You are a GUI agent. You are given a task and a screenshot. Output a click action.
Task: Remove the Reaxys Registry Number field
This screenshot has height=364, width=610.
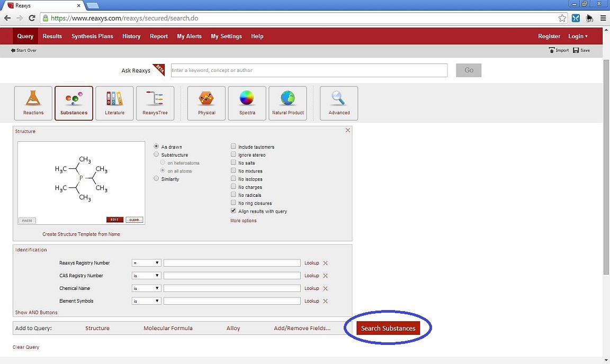click(326, 263)
